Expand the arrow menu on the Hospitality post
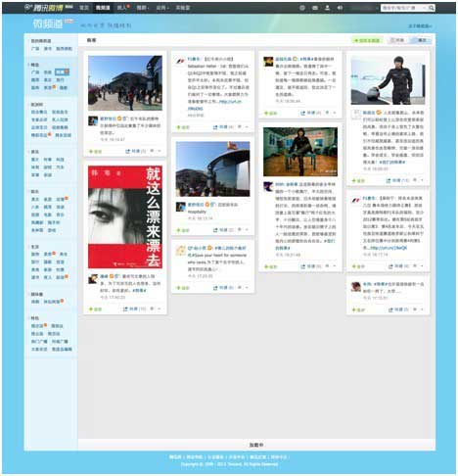 click(247, 230)
